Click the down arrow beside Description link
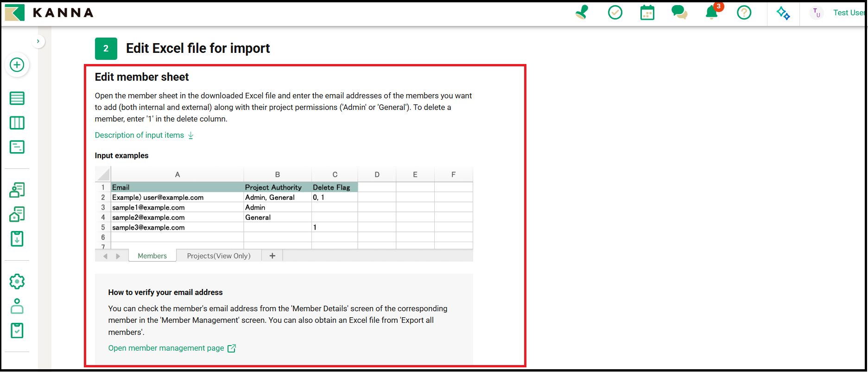This screenshot has height=372, width=868. click(191, 135)
